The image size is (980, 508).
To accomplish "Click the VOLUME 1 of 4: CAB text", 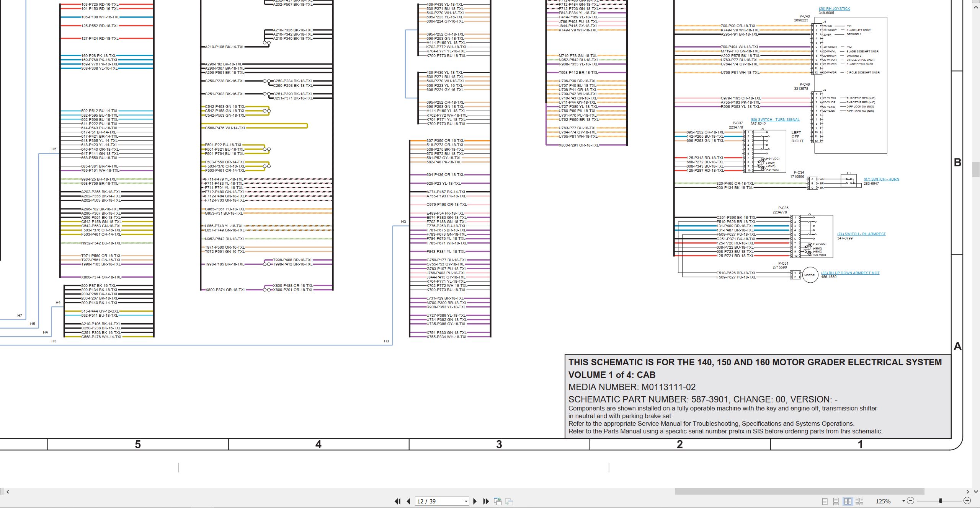I will click(612, 375).
